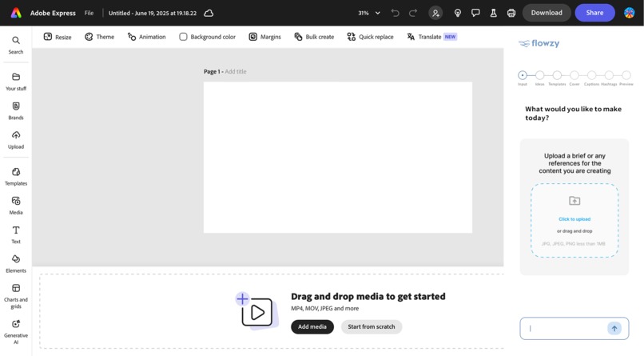Click the Click to upload link
644x356 pixels.
[x=574, y=219]
